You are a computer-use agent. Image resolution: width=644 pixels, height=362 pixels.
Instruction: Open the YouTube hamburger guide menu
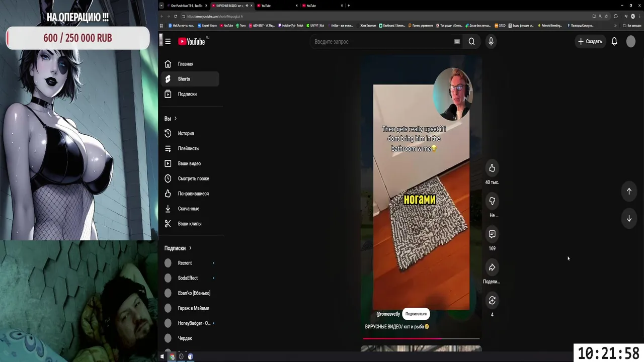[168, 42]
